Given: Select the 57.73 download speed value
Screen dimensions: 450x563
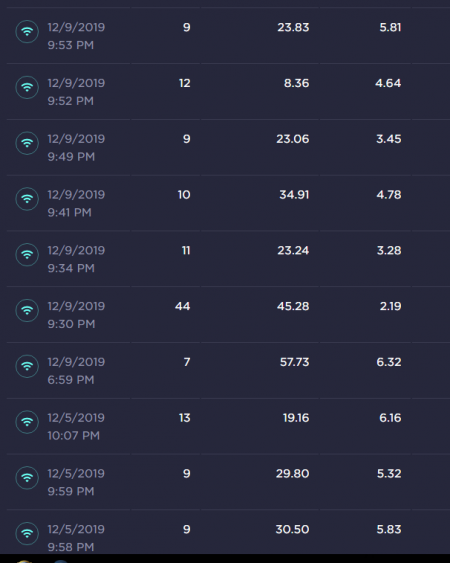Looking at the screenshot, I should (x=294, y=362).
